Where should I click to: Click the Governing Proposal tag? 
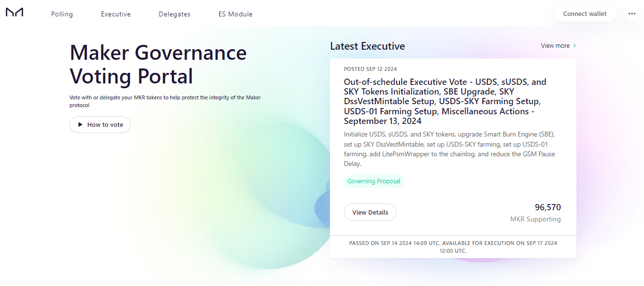pyautogui.click(x=374, y=181)
